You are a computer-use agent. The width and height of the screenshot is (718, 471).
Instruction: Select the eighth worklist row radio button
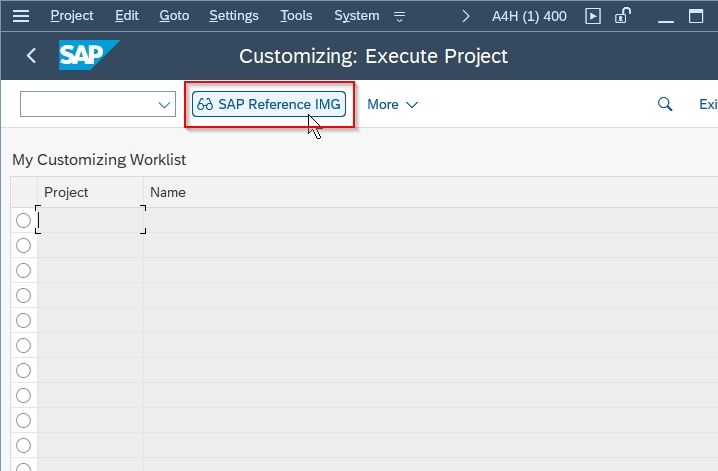[23, 395]
